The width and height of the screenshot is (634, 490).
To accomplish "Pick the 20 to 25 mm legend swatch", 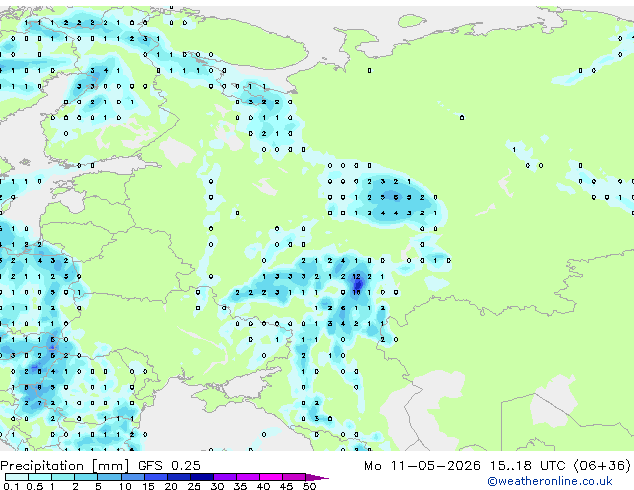I will pos(179,477).
